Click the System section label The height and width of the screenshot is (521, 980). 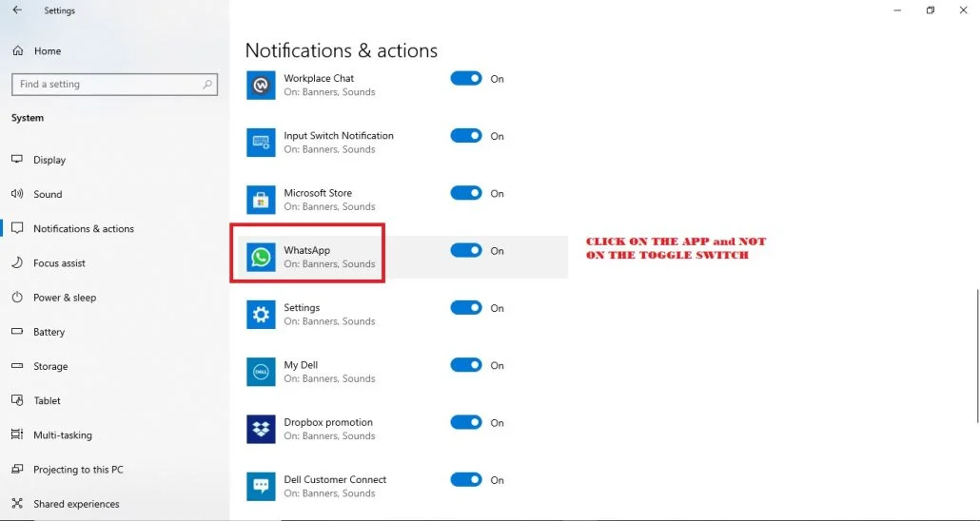[28, 118]
